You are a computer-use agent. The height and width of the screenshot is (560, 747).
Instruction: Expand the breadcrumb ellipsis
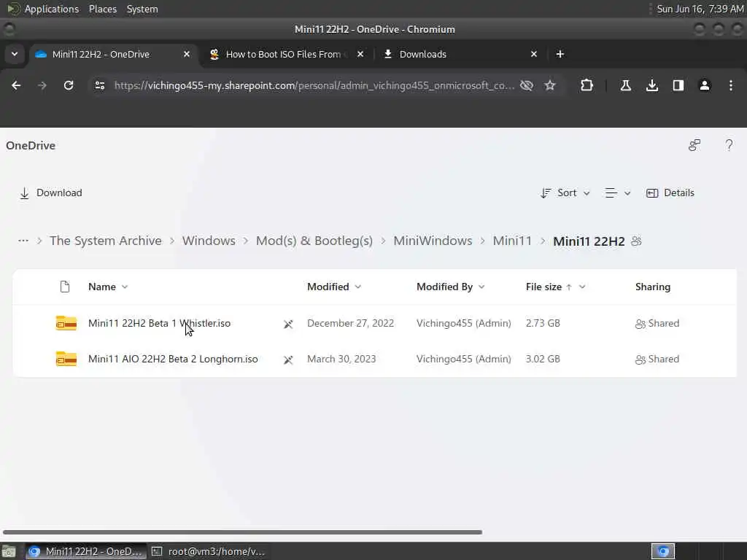pyautogui.click(x=23, y=241)
